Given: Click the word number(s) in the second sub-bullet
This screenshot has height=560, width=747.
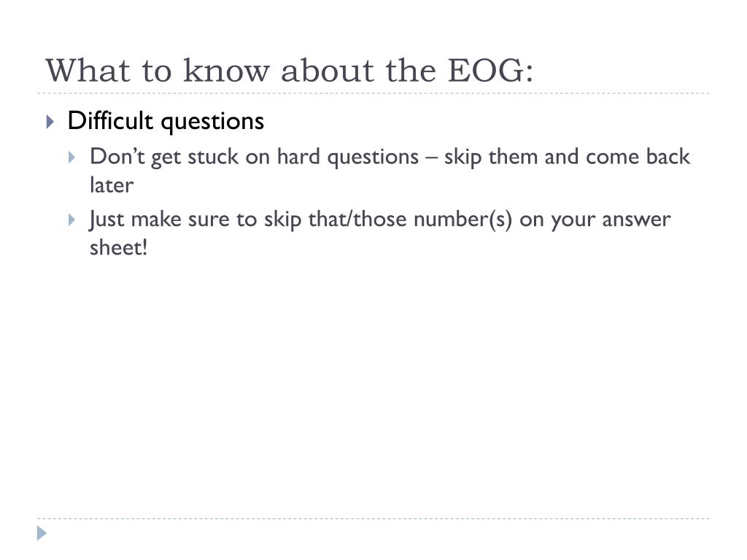Looking at the screenshot, I should tap(462, 219).
